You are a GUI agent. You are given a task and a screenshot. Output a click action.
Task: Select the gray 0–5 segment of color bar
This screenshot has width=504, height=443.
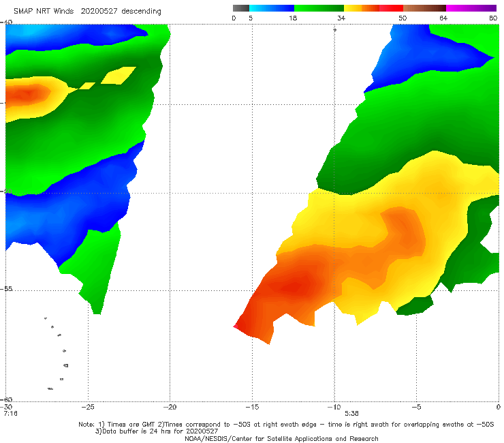(x=241, y=8)
